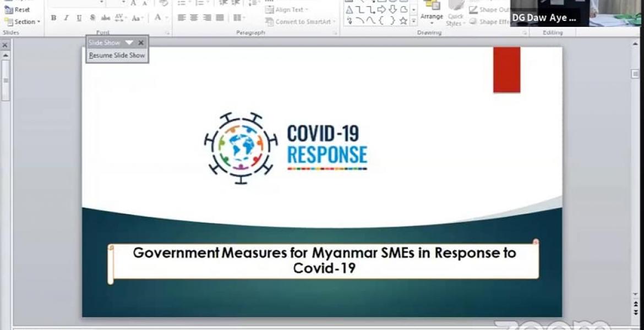Toggle Underline formatting in Font group
644x330 pixels.
(x=79, y=18)
